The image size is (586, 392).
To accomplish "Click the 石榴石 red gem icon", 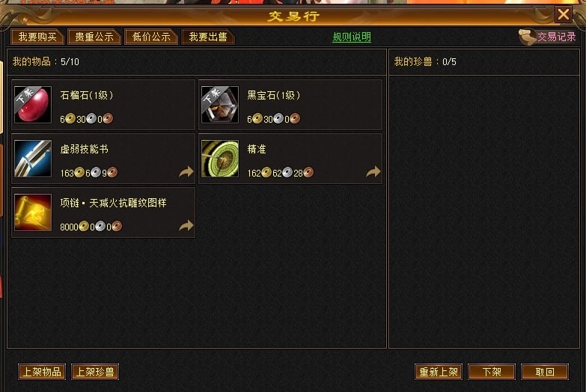I will click(x=33, y=105).
